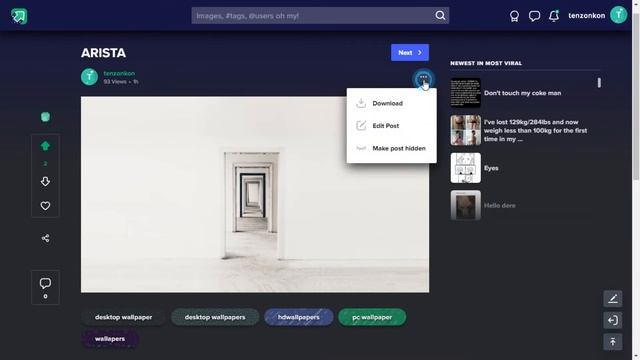Open the Imgur home logo
This screenshot has height=360, width=640.
pyautogui.click(x=19, y=16)
